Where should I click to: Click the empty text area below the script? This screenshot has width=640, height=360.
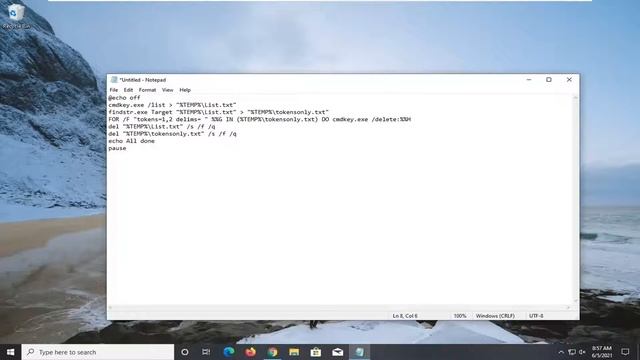tap(340, 229)
